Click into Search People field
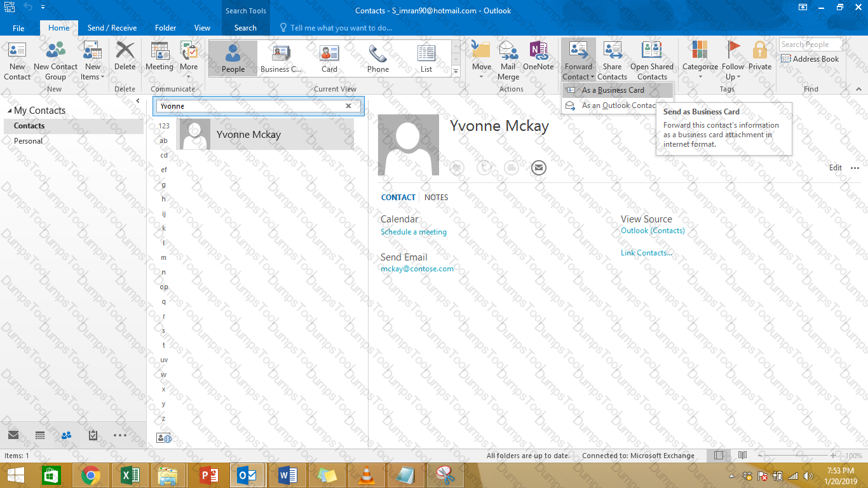 coord(811,44)
